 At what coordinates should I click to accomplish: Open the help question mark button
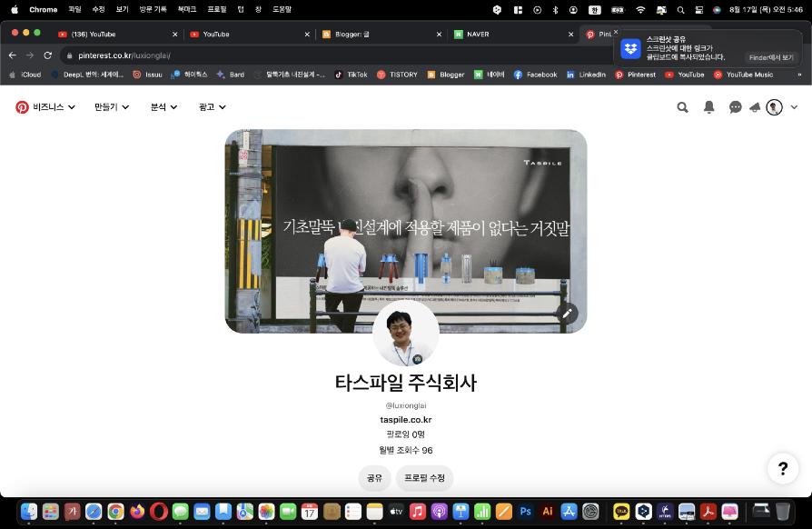[783, 468]
